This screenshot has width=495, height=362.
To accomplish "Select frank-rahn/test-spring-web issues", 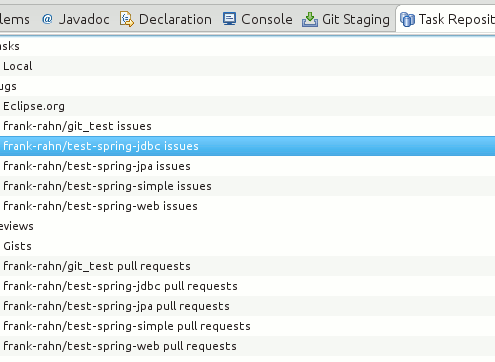I will click(247, 206).
